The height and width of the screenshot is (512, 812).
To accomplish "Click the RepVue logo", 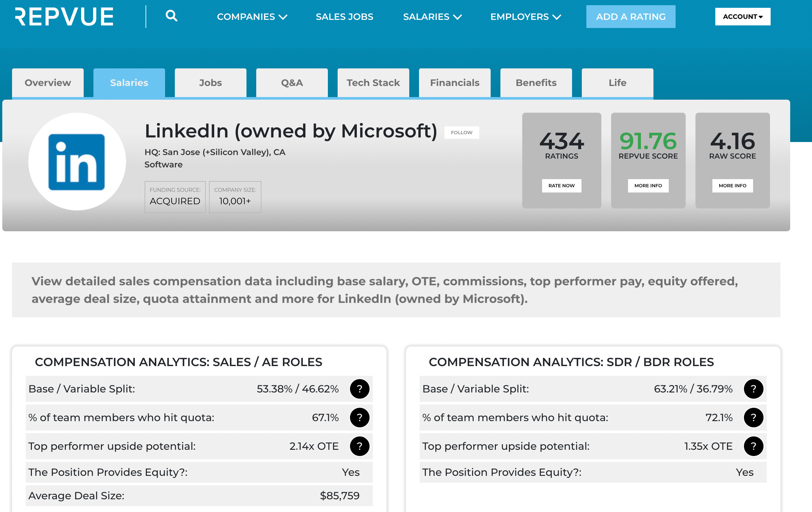I will click(x=64, y=17).
